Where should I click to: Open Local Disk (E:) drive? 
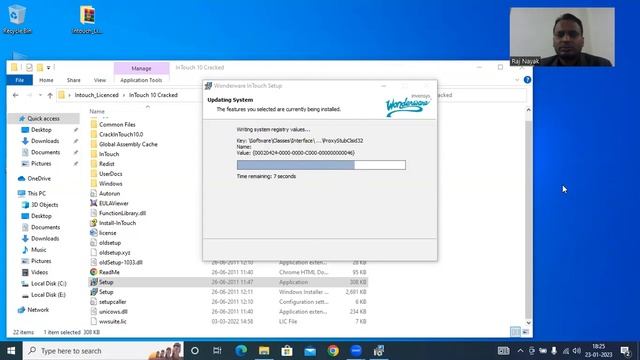tap(48, 295)
